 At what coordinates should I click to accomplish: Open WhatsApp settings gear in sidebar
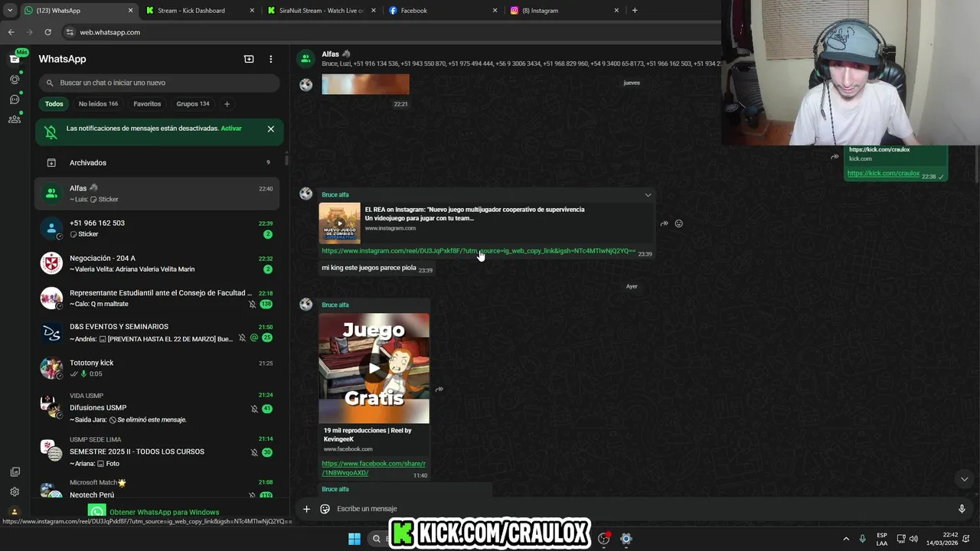coord(15,492)
